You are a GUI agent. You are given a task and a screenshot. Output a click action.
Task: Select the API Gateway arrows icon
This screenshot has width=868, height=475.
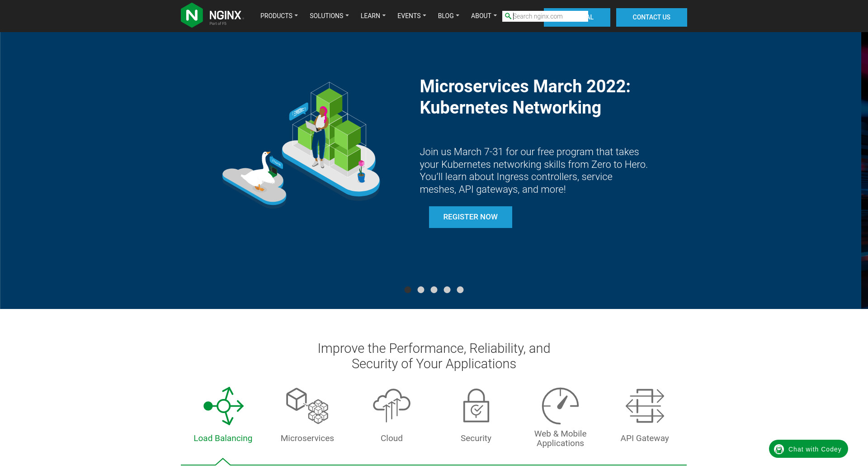coord(645,406)
